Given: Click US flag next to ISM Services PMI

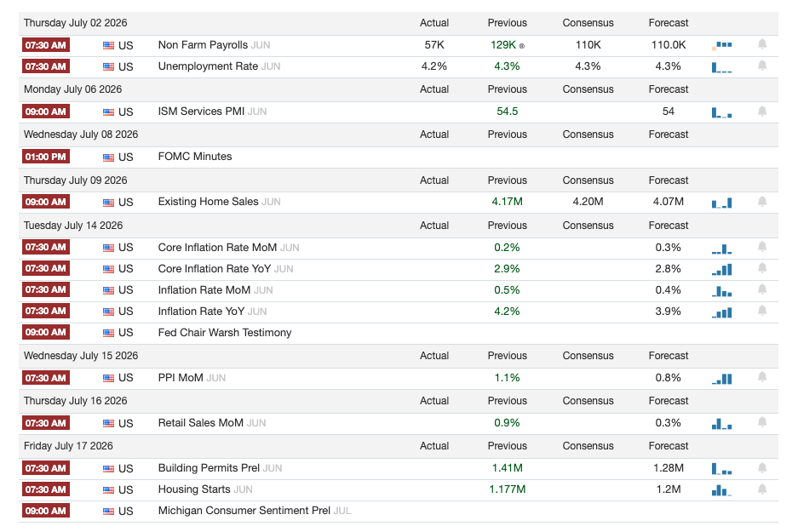Looking at the screenshot, I should [x=108, y=112].
